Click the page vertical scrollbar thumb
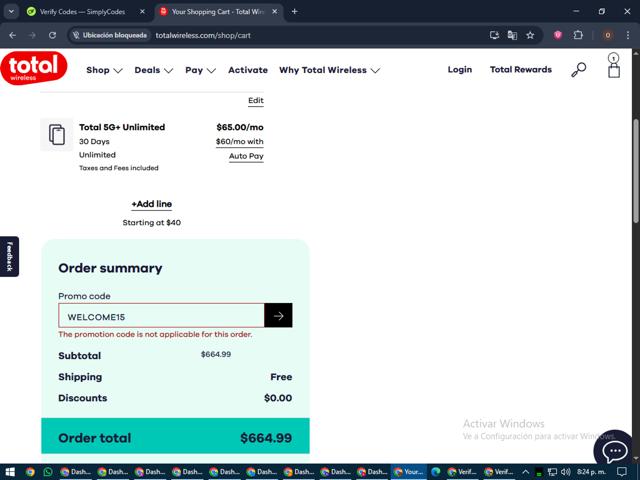 point(636,171)
